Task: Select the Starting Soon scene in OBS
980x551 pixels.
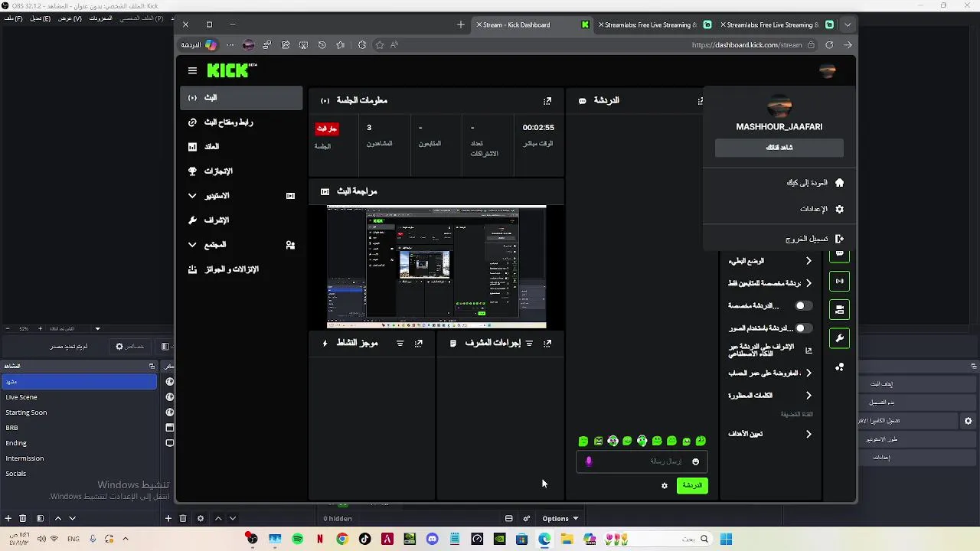Action: coord(78,412)
